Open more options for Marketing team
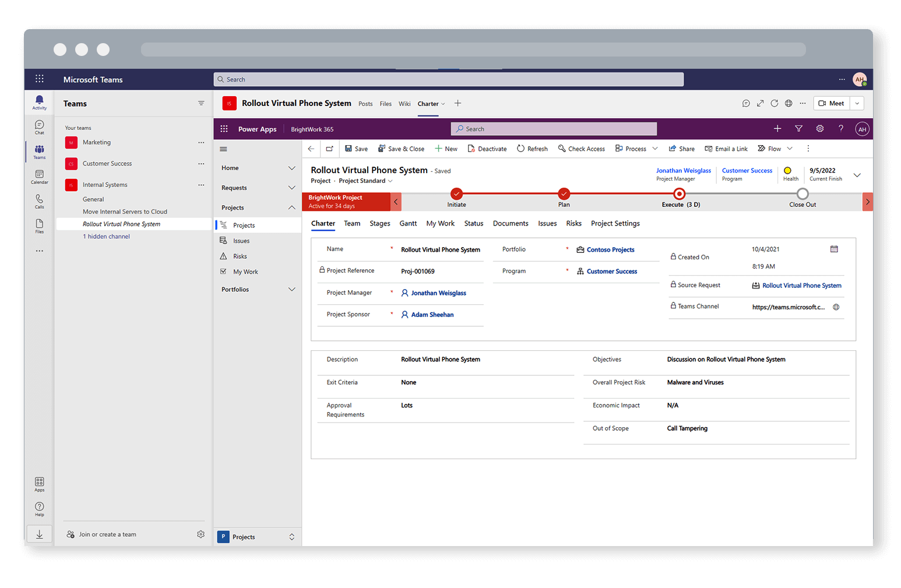The height and width of the screenshot is (588, 901). (201, 142)
